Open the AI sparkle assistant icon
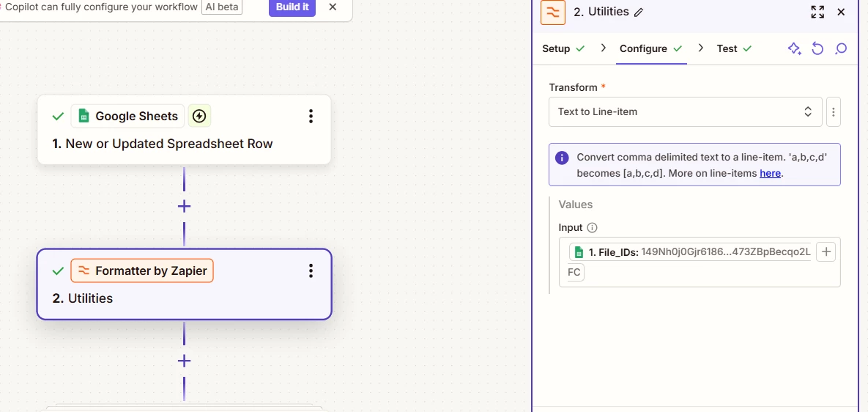This screenshot has height=412, width=868. tap(794, 48)
